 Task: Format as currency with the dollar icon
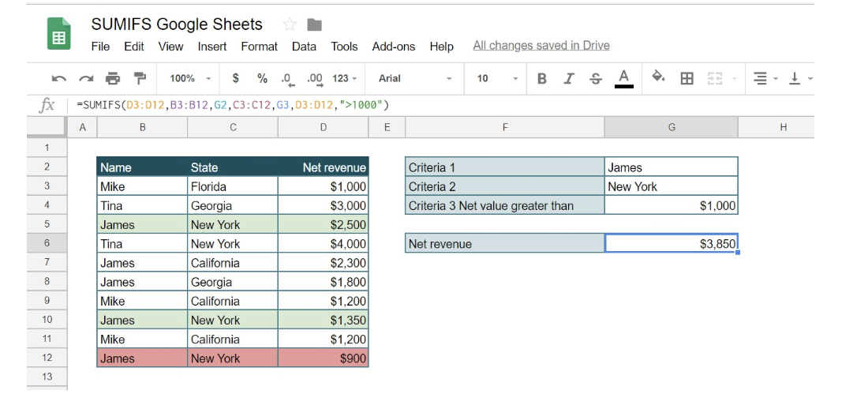[x=235, y=78]
